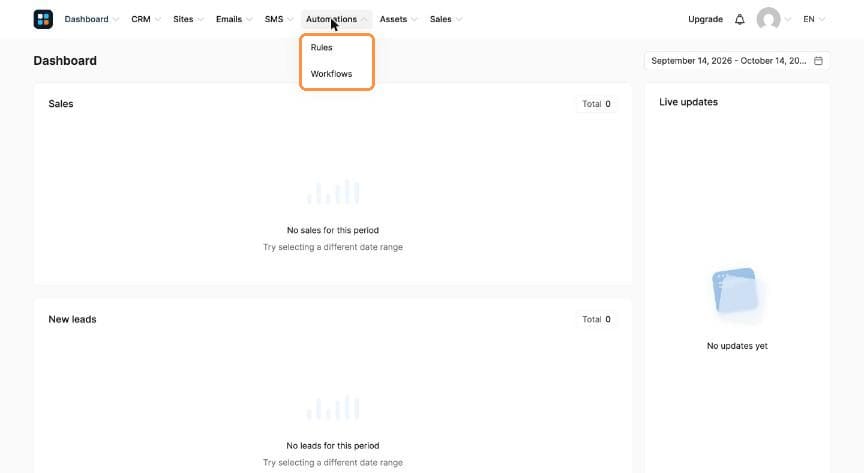
Task: Open SMS menu
Action: pos(274,19)
